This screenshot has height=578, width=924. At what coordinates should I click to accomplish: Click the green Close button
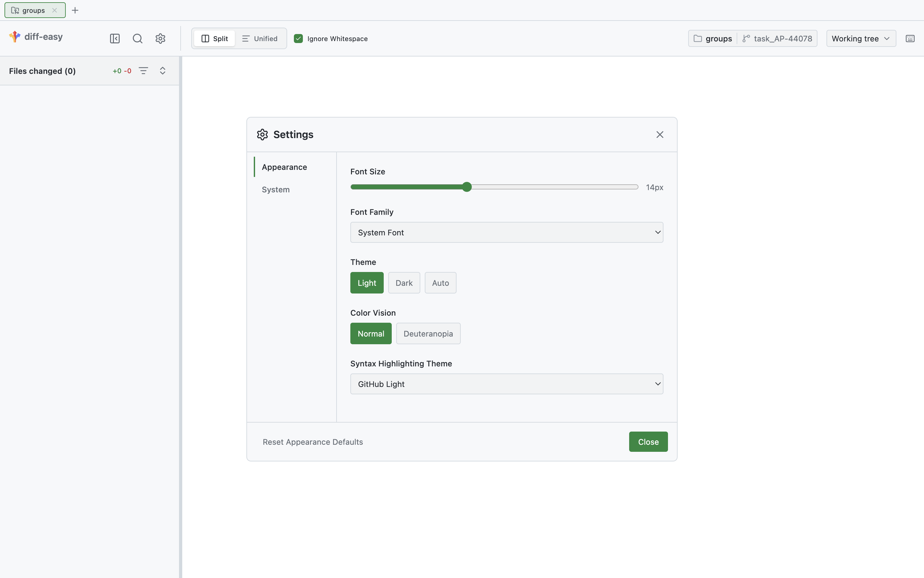tap(648, 442)
